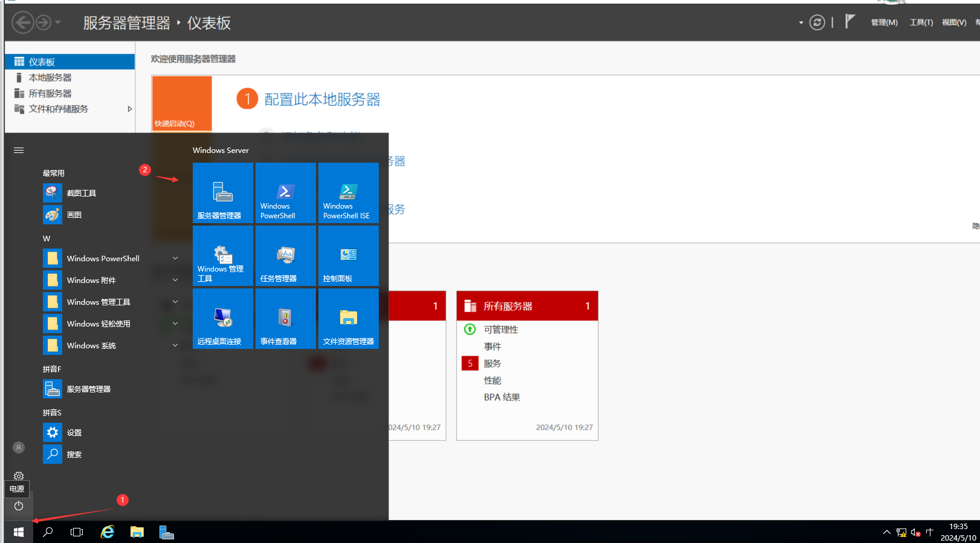Screen dimensions: 980x543
Task: Select 仪表板 in sidebar
Action: click(69, 62)
